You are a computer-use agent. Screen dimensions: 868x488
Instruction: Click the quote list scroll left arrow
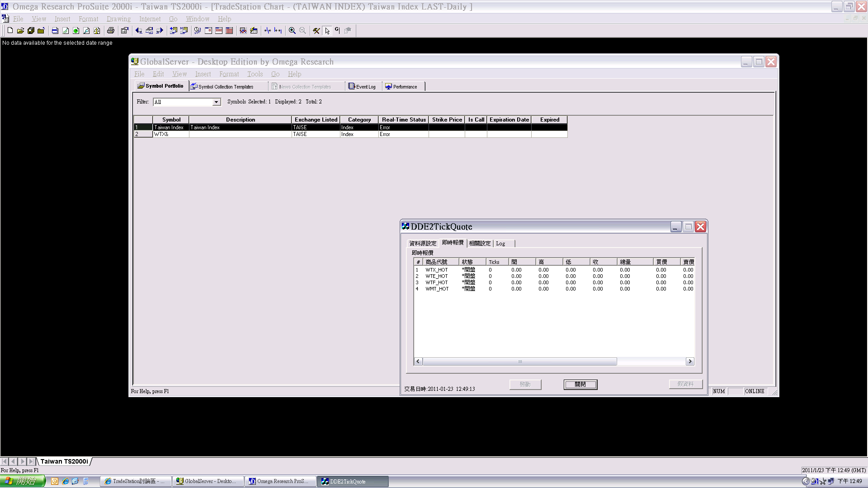(418, 361)
